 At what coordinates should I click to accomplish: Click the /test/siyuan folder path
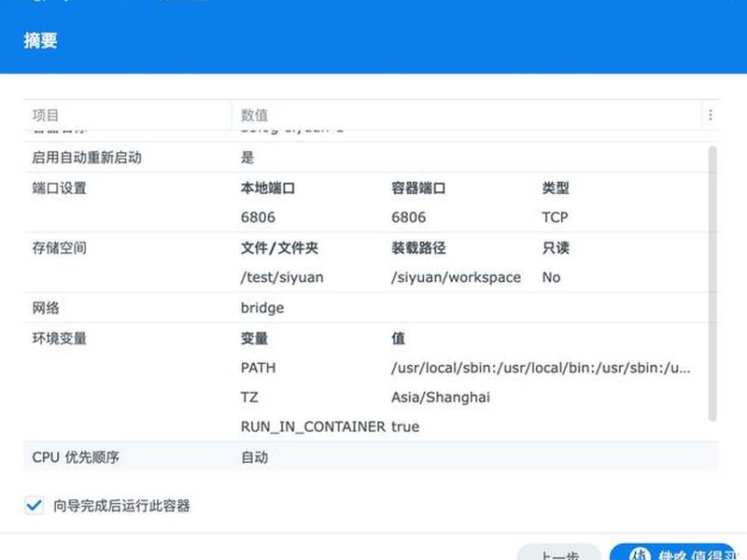(282, 277)
